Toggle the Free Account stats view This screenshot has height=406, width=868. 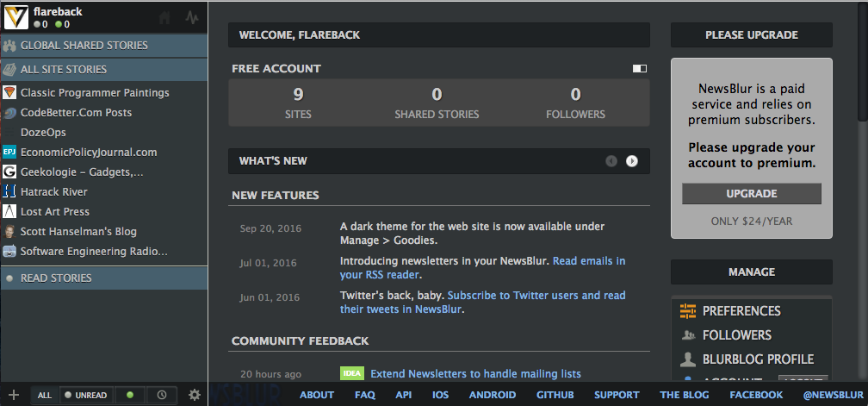(x=639, y=68)
